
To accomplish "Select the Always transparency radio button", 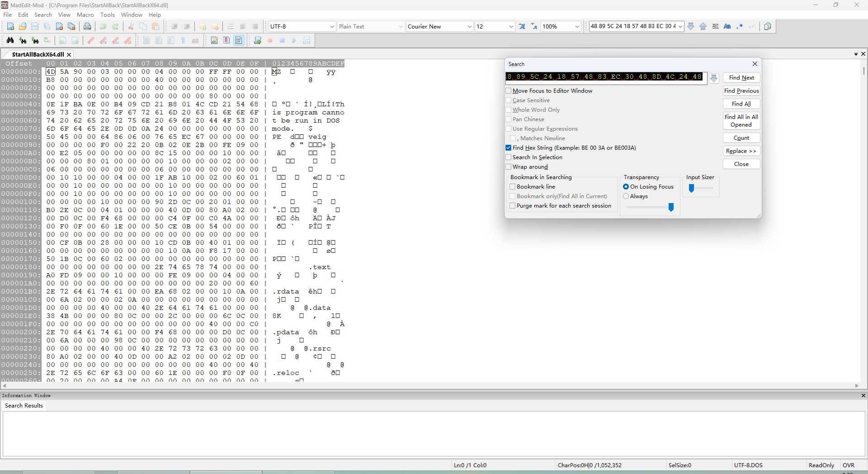I will pos(626,196).
